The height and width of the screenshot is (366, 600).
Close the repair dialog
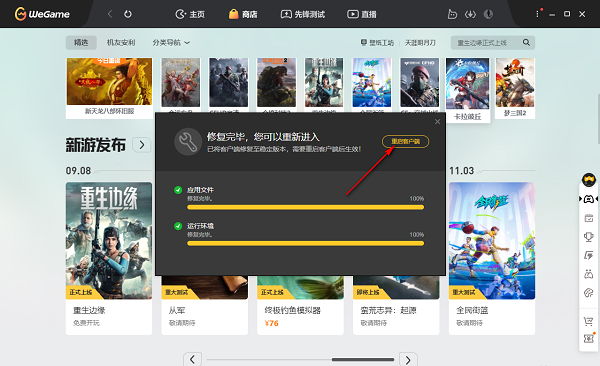coord(437,121)
